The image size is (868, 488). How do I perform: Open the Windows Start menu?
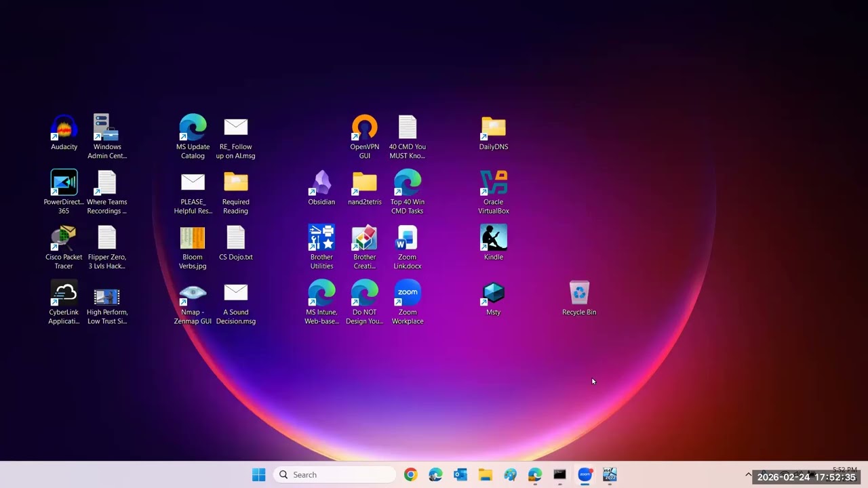259,474
